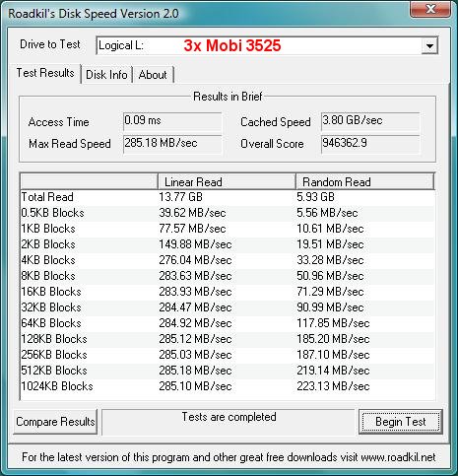Viewport: 458px width, 476px height.
Task: Select the 128KB Blocks row label
Action: 54,339
